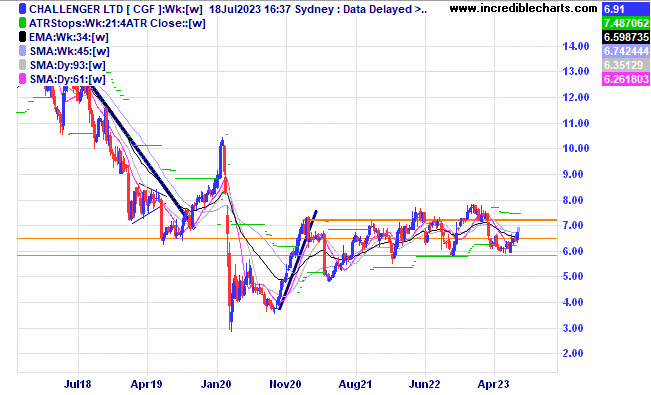Click the 12.00 price axis label
The height and width of the screenshot is (395, 651).
576,97
